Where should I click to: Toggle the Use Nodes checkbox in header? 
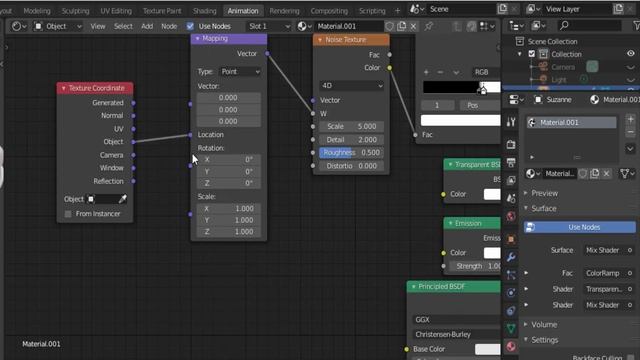click(190, 27)
